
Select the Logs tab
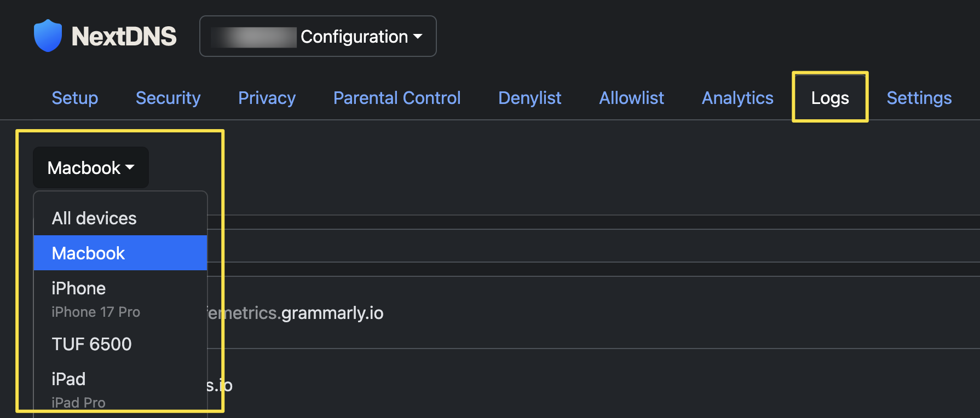coord(830,98)
